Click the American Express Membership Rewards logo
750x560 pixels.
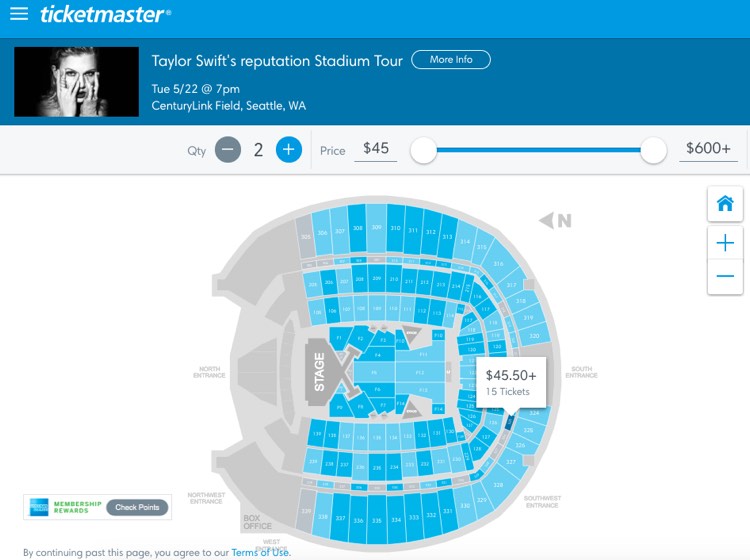pyautogui.click(x=39, y=507)
